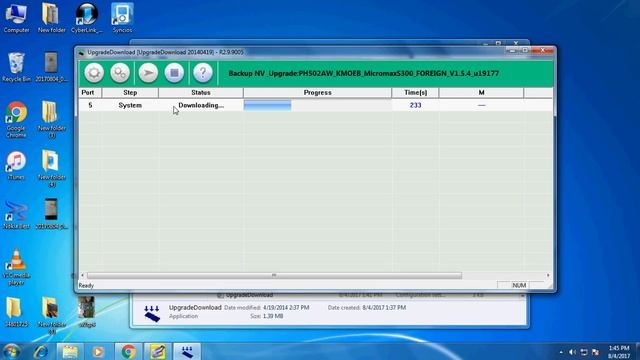Screen dimensions: 640x360
Task: Click the UpgradeDownload taskbar button
Action: (187, 351)
